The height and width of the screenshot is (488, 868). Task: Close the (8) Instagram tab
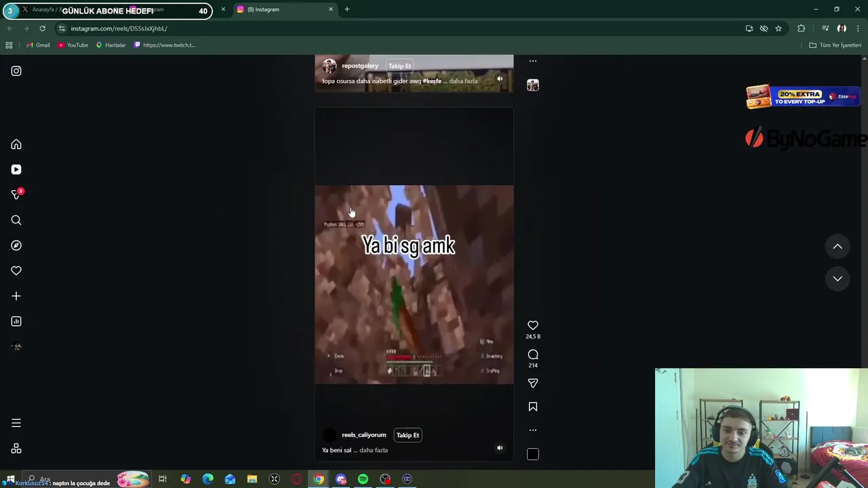click(331, 9)
